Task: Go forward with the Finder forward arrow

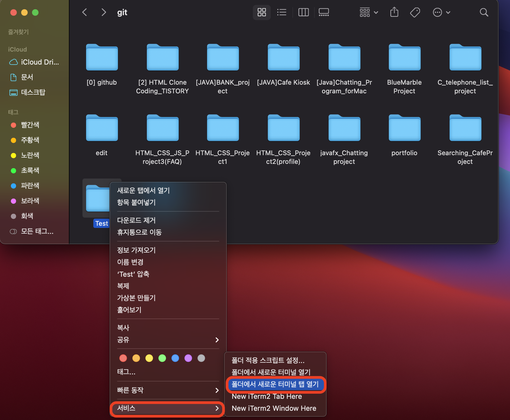Action: (103, 12)
